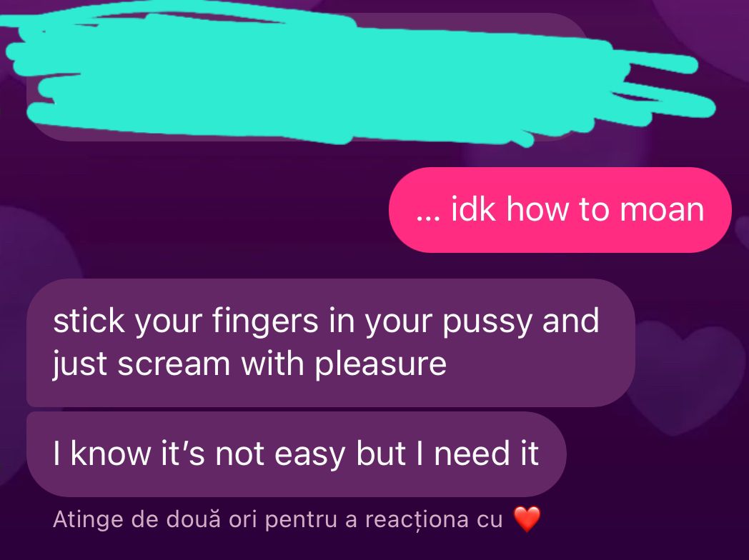This screenshot has height=560, width=749.
Task: Tap the two-line gray message bubble
Action: [x=331, y=343]
